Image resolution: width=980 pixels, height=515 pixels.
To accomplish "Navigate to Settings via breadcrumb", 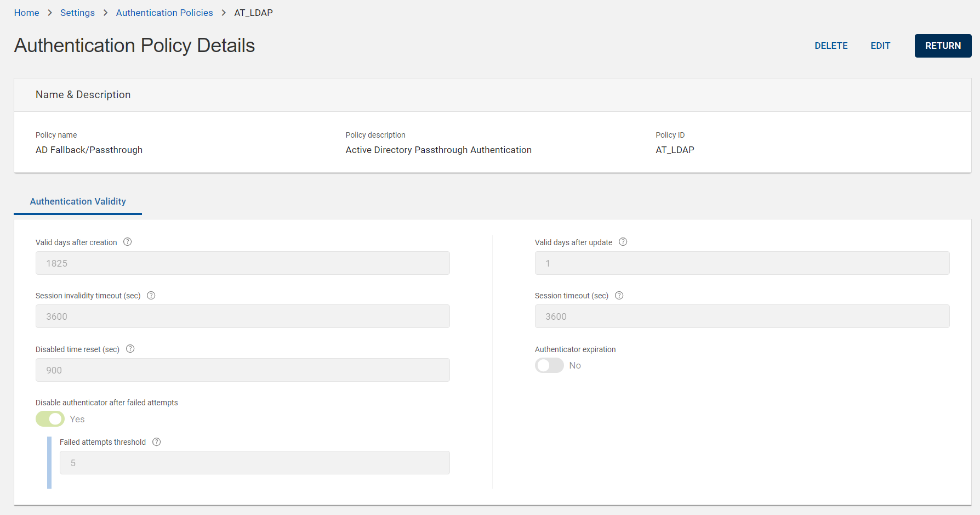I will coord(77,12).
